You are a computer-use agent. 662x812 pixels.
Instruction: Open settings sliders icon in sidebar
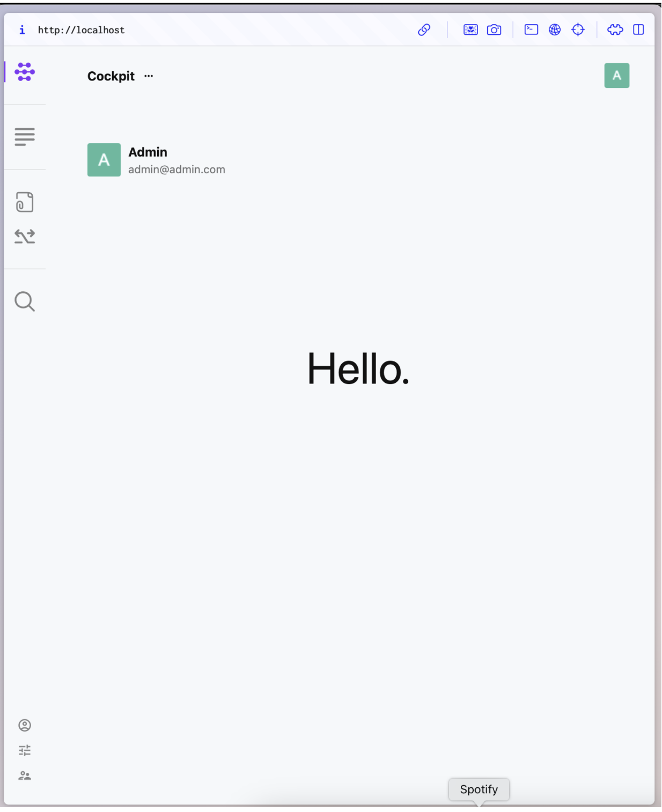pos(25,750)
